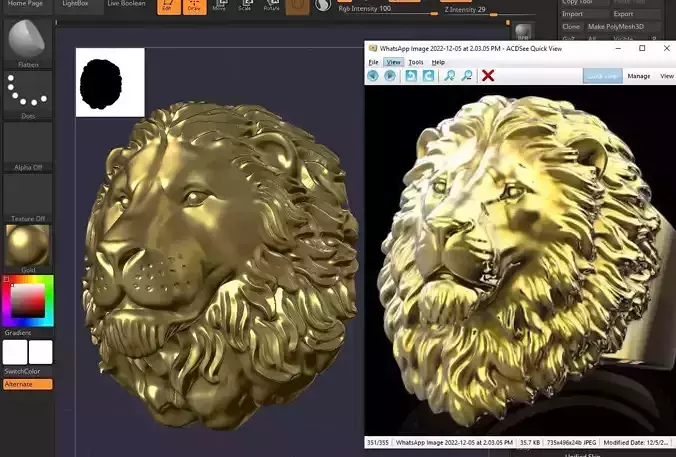Toggle Live Boolean rendering
This screenshot has height=457, width=676.
pos(126,3)
